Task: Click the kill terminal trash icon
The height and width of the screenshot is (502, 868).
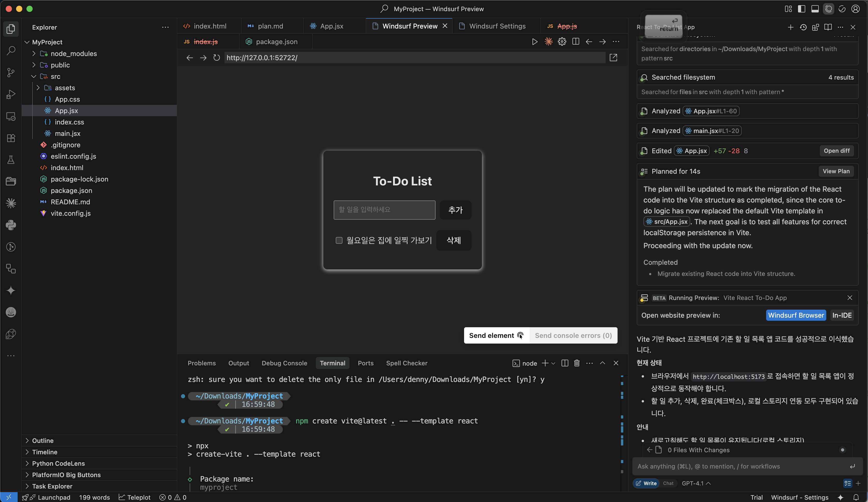Action: (x=577, y=363)
